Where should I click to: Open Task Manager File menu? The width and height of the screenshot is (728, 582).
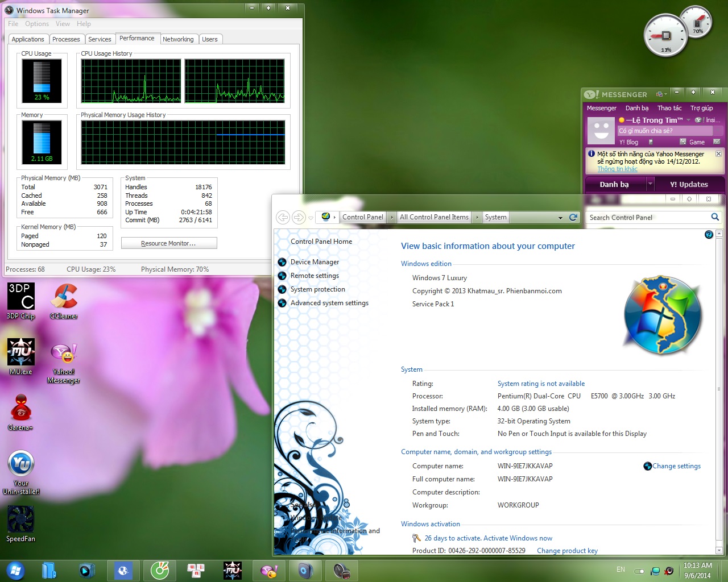point(13,24)
